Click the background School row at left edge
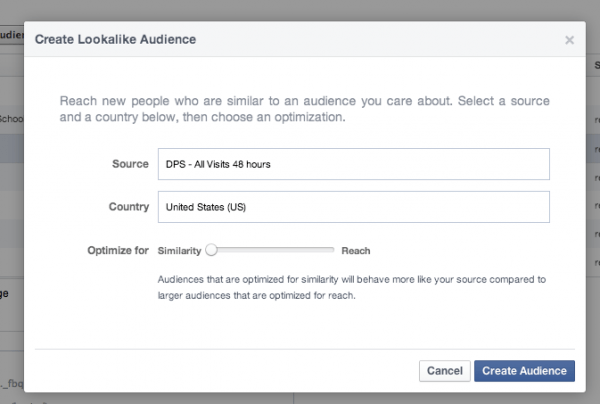 tap(11, 119)
